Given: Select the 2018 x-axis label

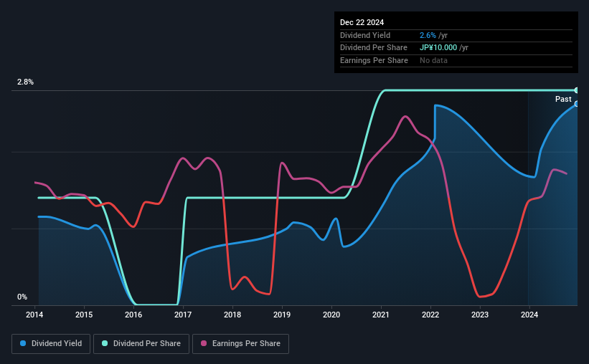Looking at the screenshot, I should (x=232, y=315).
